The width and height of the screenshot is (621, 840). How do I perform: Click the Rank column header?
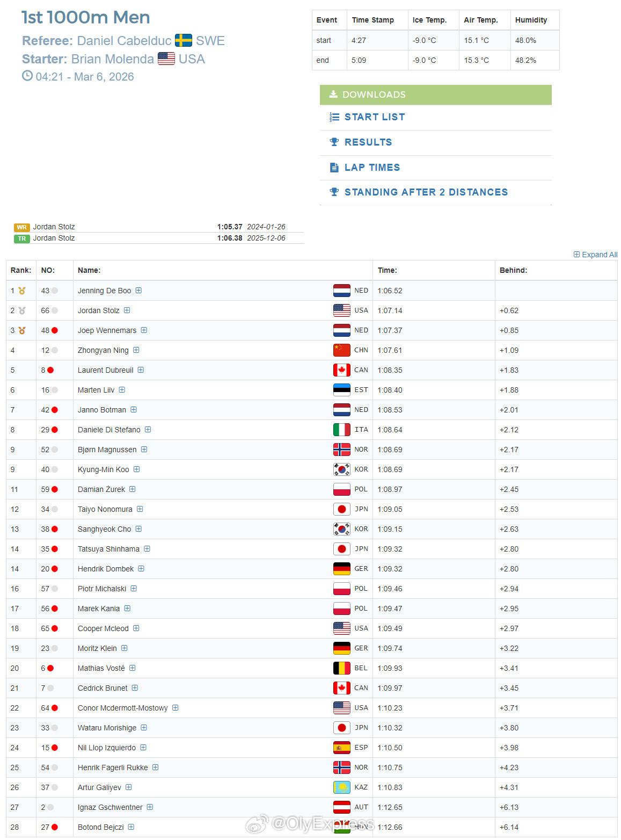click(x=21, y=270)
